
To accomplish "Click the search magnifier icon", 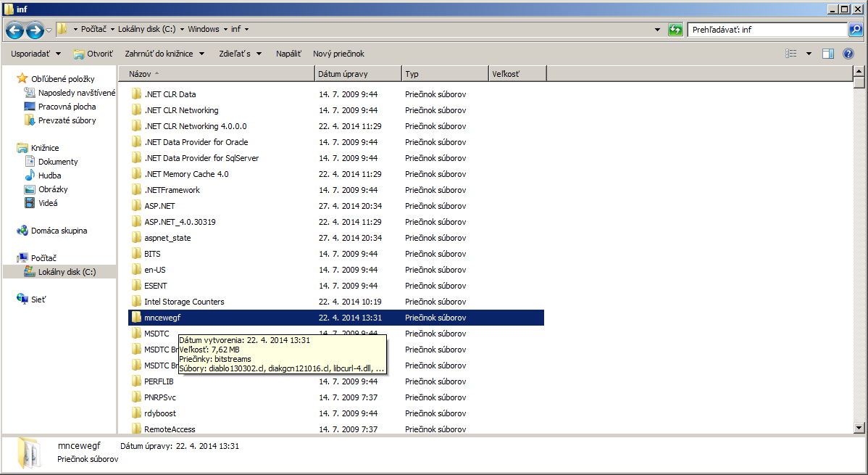I will 856,30.
